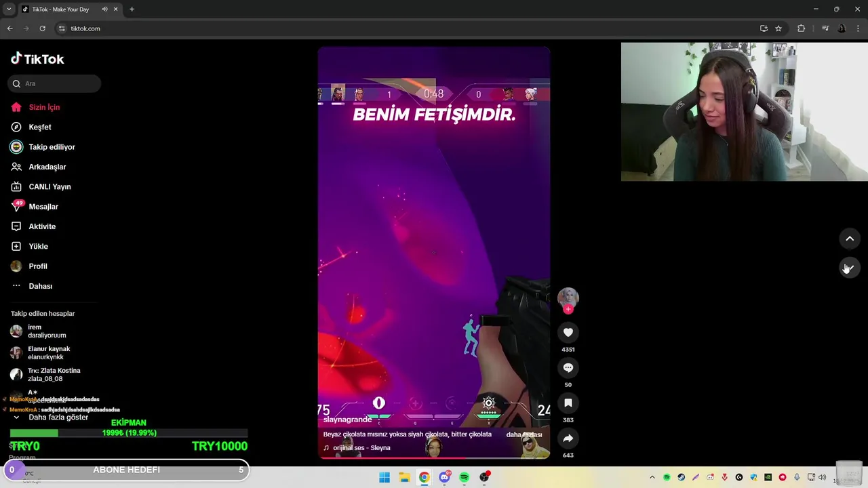Screen dimensions: 868x488
Task: Expand caption with daha fazlası
Action: (524, 434)
